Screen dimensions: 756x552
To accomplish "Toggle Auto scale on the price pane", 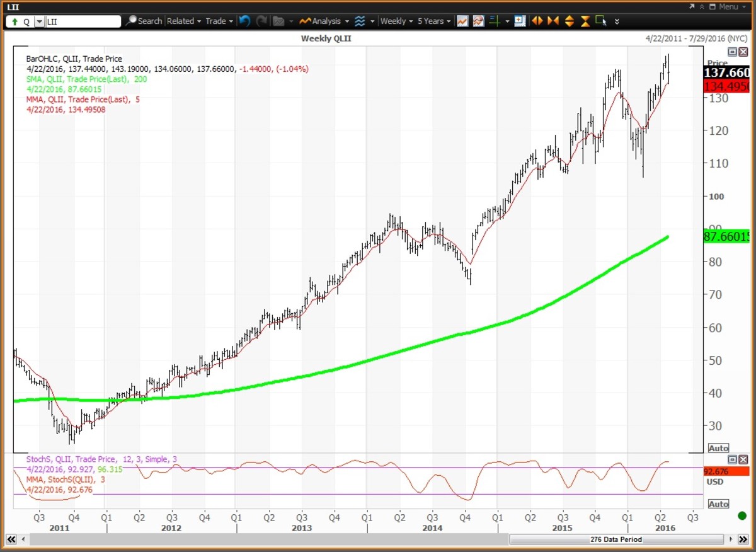I will pyautogui.click(x=718, y=448).
